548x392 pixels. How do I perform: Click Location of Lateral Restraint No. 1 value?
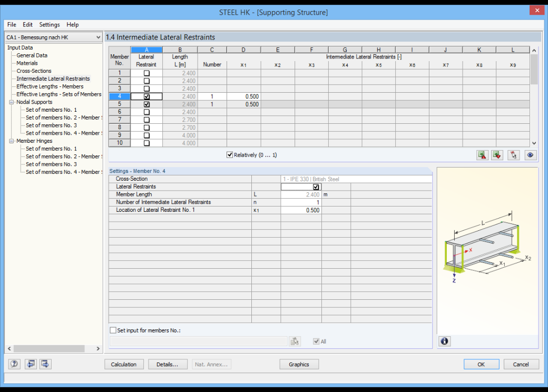tap(301, 210)
